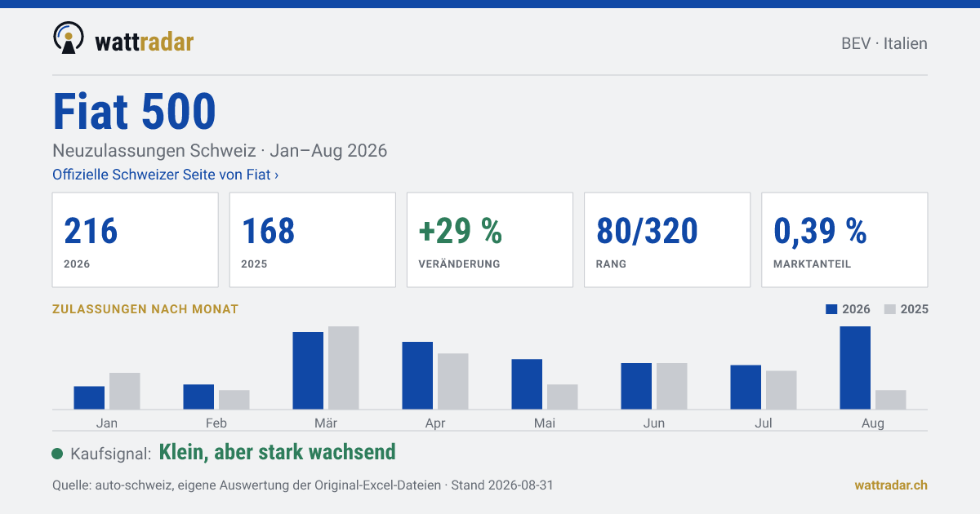Image resolution: width=980 pixels, height=514 pixels.
Task: Click the gray 2025 bar for Mai
Action: pos(563,397)
